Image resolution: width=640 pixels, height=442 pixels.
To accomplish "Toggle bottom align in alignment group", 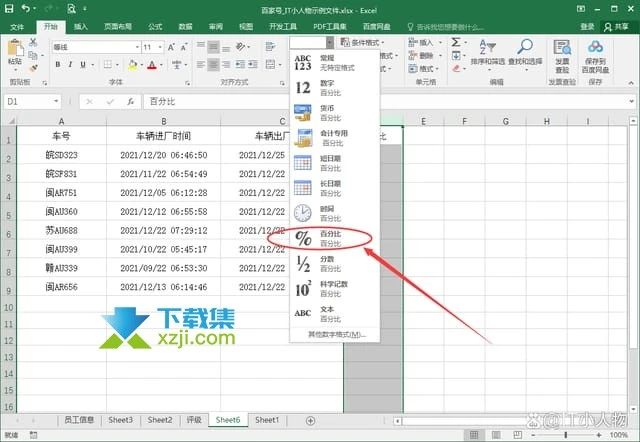I will [x=226, y=47].
